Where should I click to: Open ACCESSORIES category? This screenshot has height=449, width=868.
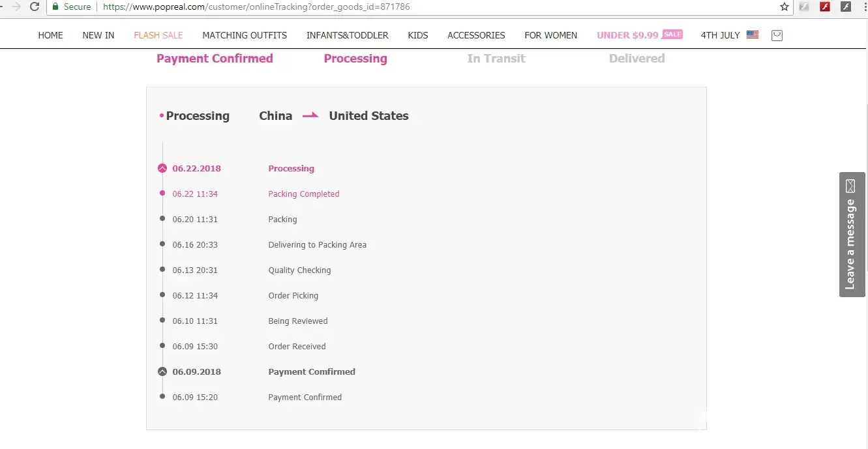[476, 35]
